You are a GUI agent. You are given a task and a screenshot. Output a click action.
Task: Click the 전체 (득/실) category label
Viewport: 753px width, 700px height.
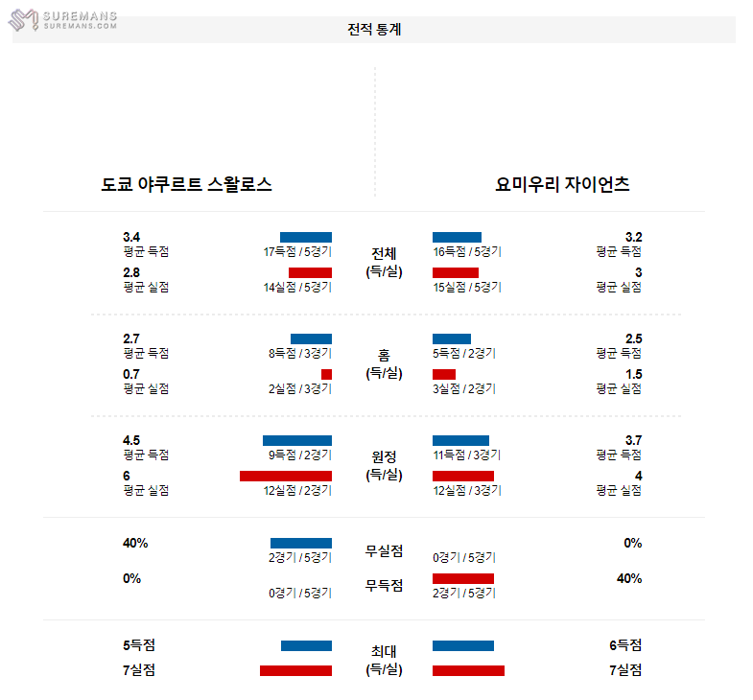(384, 262)
